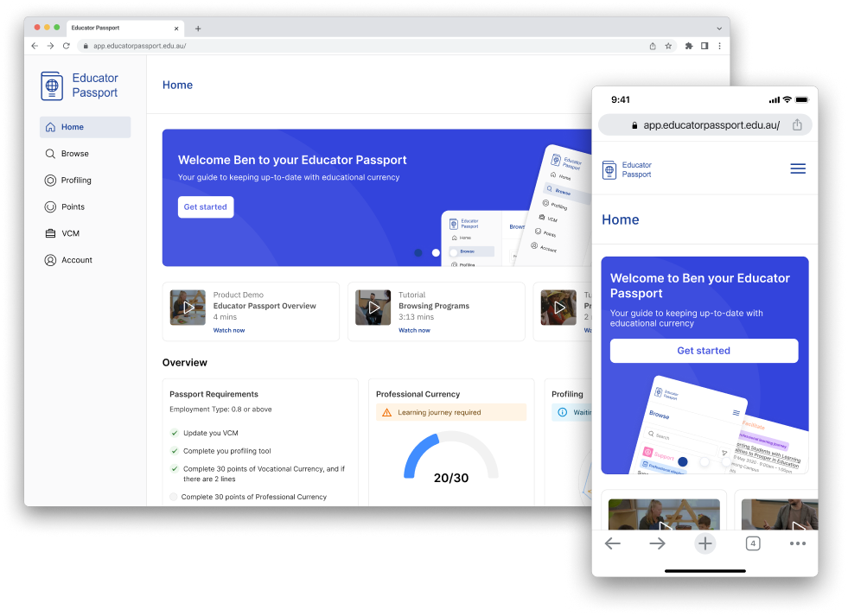The height and width of the screenshot is (616, 848).
Task: Go to Browse in the sidebar
Action: [x=74, y=154]
